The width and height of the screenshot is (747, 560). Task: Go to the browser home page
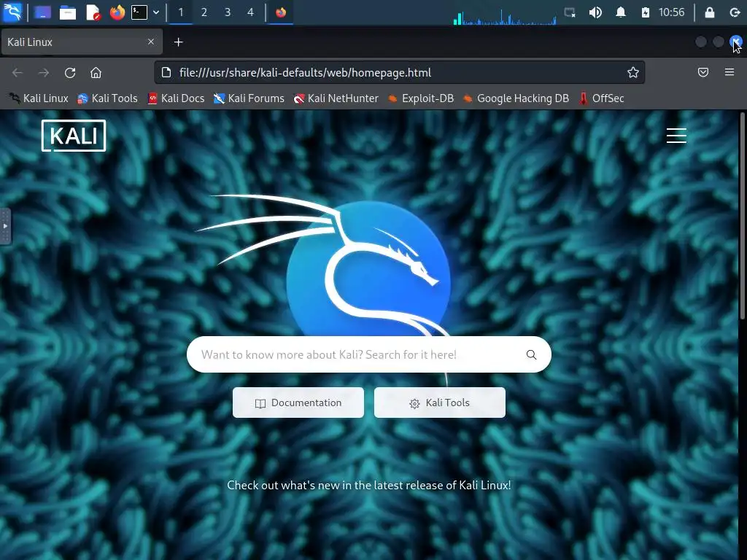click(96, 72)
